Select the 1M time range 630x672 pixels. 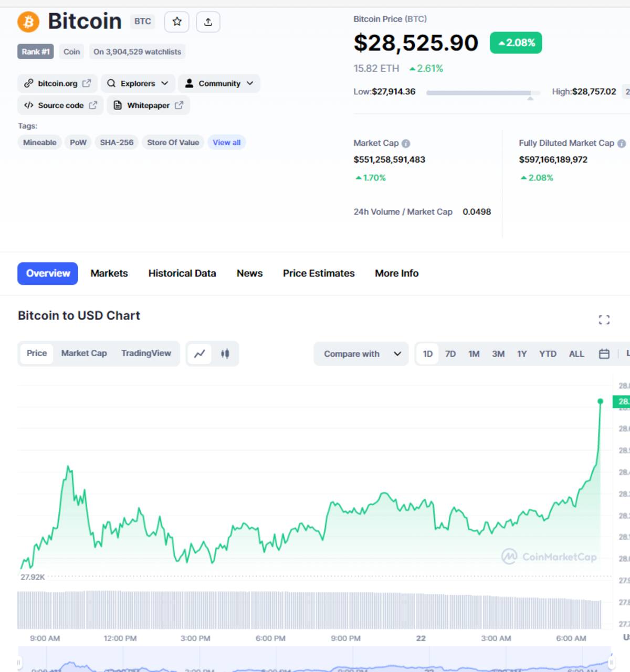pyautogui.click(x=474, y=354)
